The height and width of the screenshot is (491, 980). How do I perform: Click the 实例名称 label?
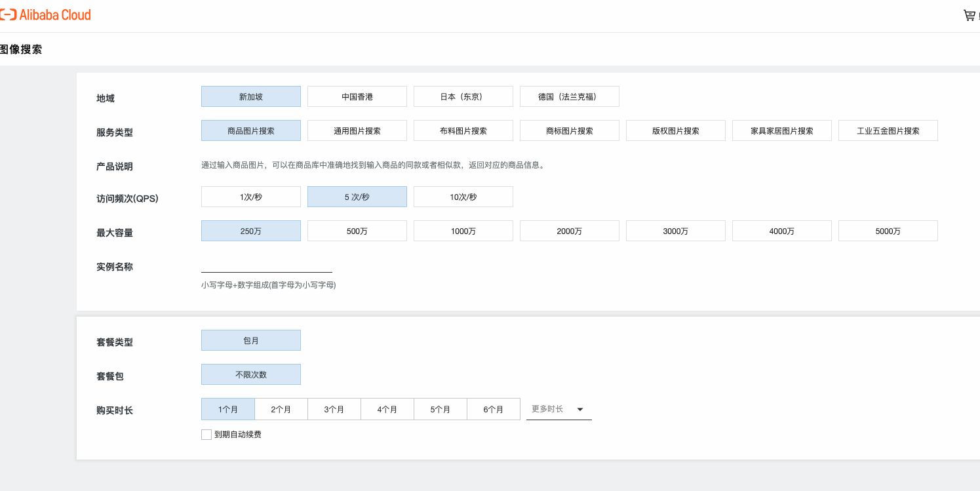point(115,267)
